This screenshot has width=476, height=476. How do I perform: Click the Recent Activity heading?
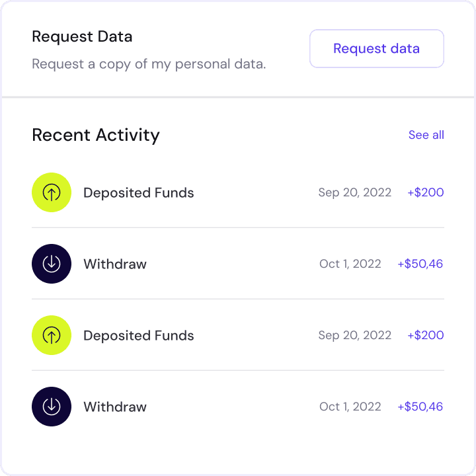coord(96,135)
